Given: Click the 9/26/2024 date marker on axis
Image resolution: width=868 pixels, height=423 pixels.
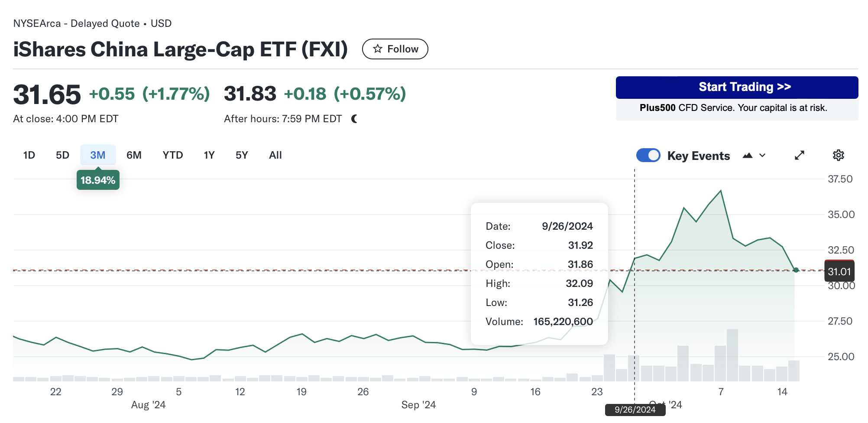Looking at the screenshot, I should point(635,410).
